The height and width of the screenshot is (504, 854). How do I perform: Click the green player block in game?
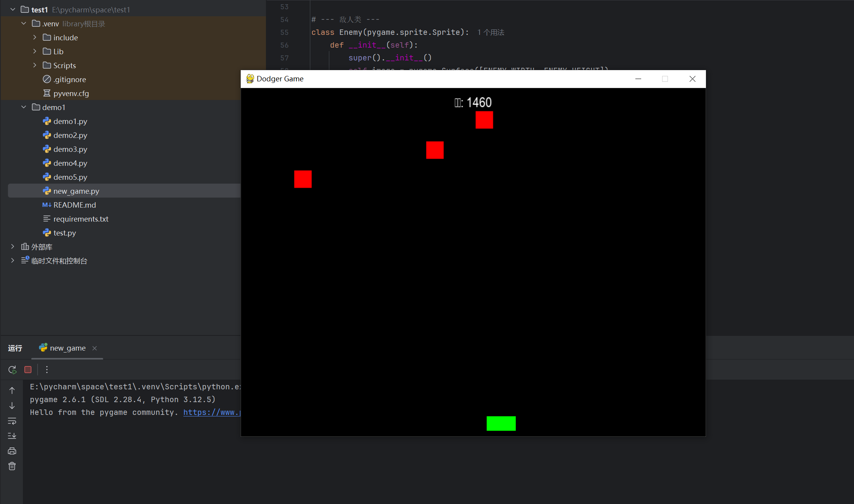point(501,423)
